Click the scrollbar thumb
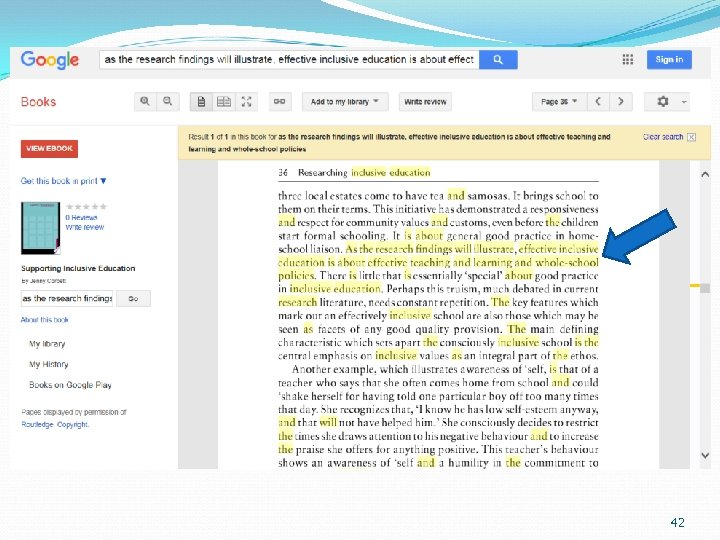This screenshot has width=720, height=540. tap(705, 288)
